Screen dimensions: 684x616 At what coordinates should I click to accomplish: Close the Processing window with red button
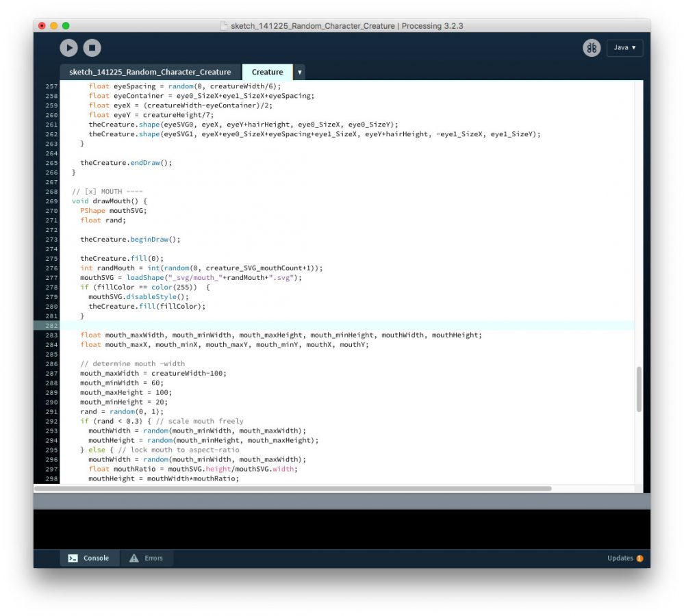pos(42,26)
